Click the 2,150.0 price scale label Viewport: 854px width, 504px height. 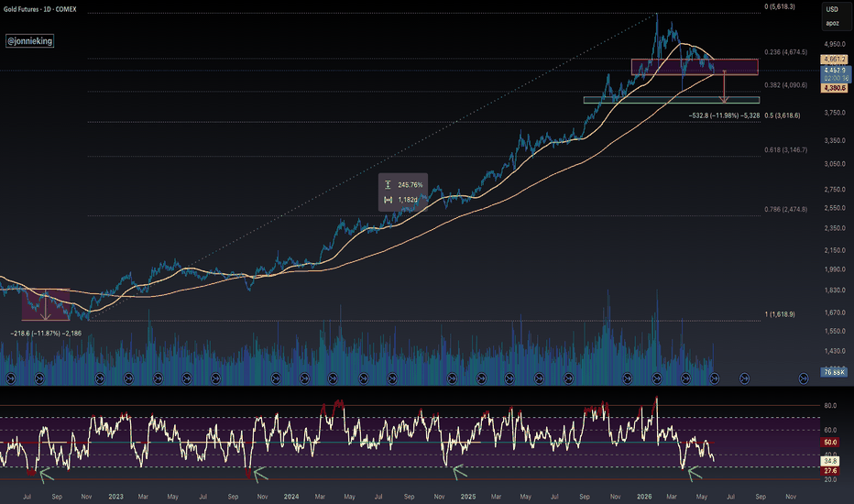coord(835,251)
